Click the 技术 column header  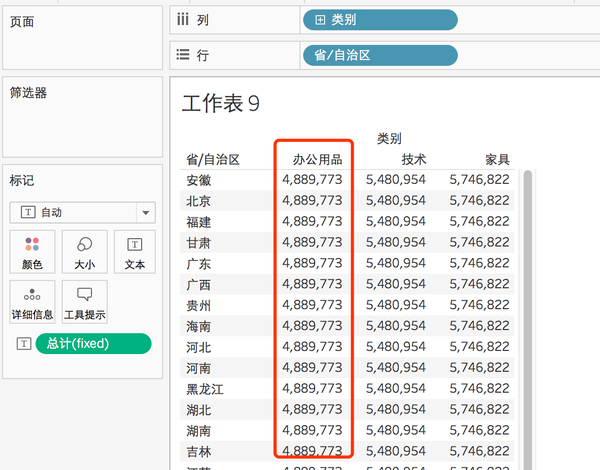pyautogui.click(x=414, y=160)
